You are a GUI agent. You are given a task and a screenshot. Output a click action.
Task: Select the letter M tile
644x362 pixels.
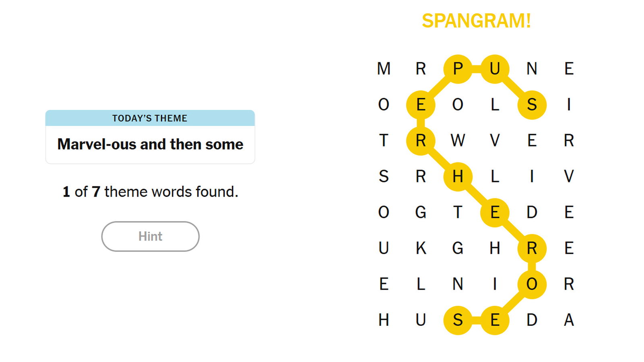(x=384, y=69)
